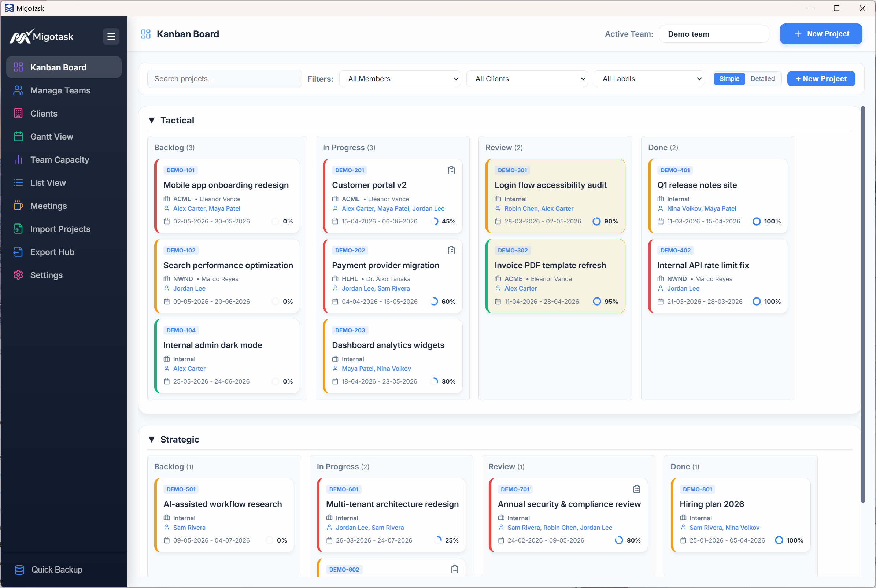The height and width of the screenshot is (588, 876).
Task: Open the All Members filter dropdown
Action: (x=400, y=79)
